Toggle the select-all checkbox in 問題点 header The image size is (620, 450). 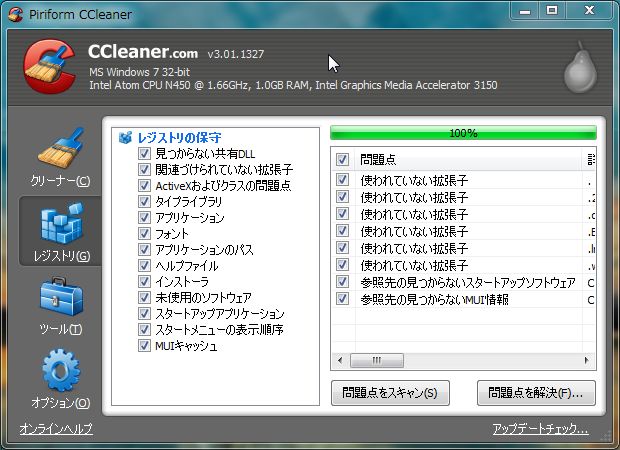342,159
